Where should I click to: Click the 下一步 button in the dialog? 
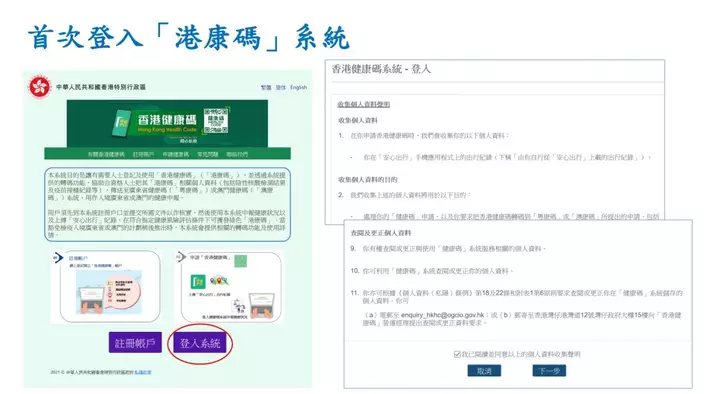(x=549, y=371)
